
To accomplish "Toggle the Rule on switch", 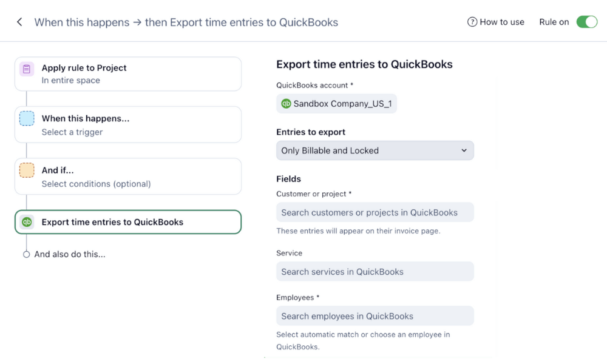I will (x=586, y=22).
